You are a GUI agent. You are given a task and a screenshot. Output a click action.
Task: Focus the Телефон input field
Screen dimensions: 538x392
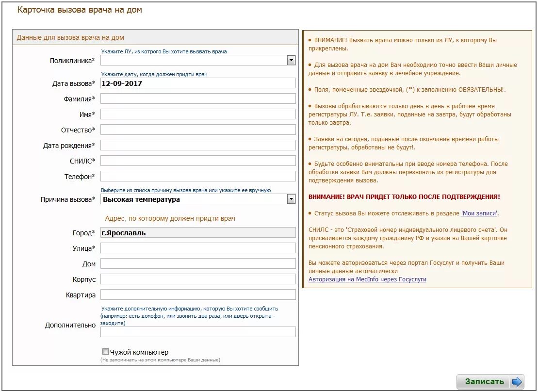[x=198, y=176]
